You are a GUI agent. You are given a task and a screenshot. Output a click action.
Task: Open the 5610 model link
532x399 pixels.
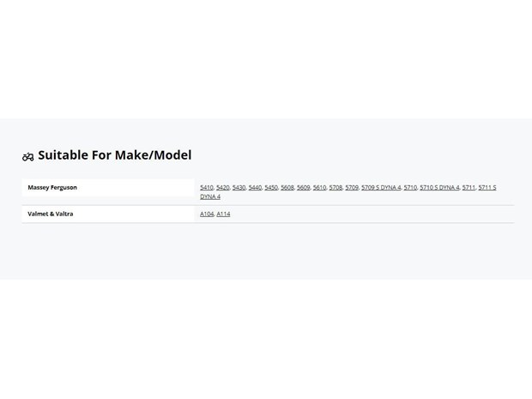pyautogui.click(x=319, y=188)
